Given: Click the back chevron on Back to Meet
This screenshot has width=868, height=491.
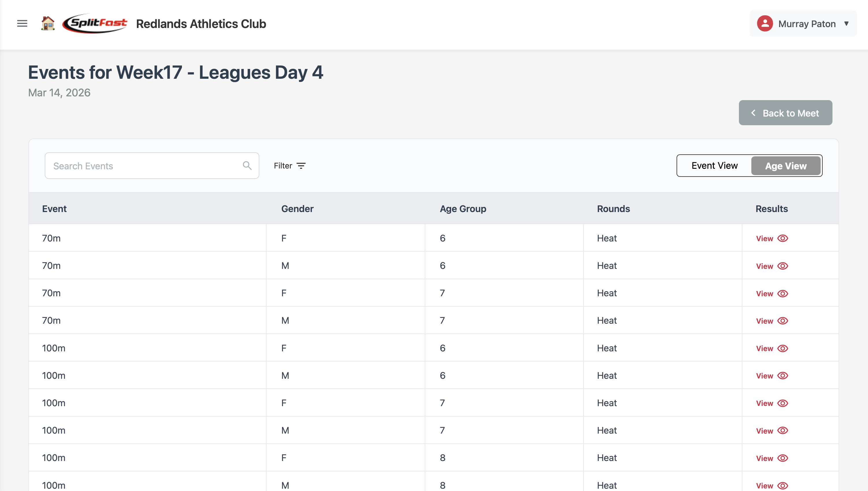Looking at the screenshot, I should tap(753, 113).
